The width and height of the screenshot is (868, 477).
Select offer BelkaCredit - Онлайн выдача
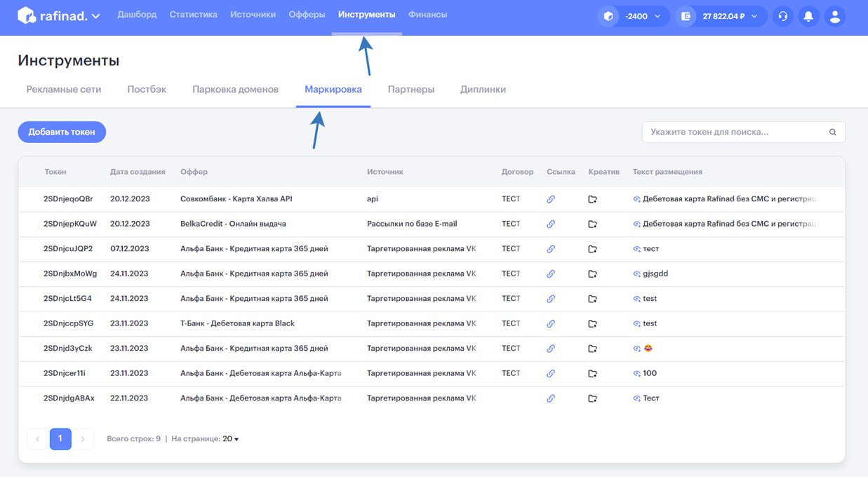pyautogui.click(x=233, y=224)
